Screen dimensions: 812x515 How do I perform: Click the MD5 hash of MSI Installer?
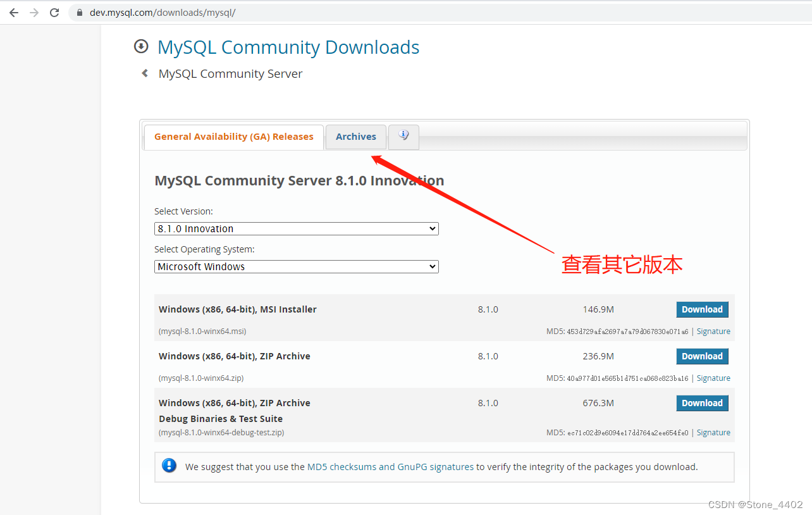tap(628, 332)
